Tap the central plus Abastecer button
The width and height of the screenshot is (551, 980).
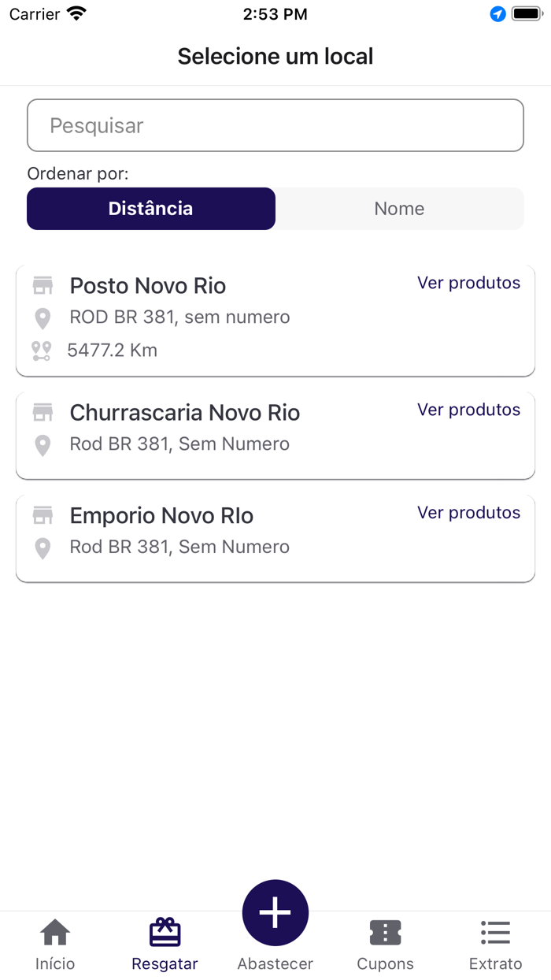click(x=275, y=912)
